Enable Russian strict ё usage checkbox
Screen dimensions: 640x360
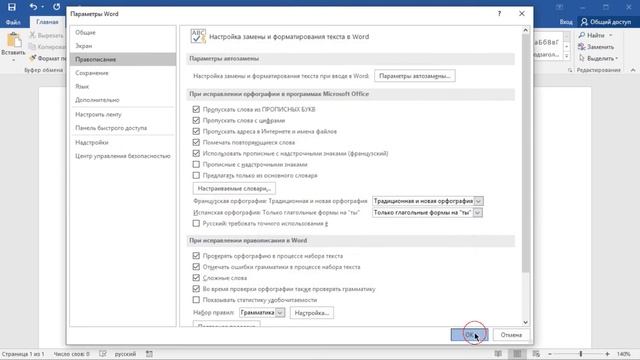coord(196,224)
